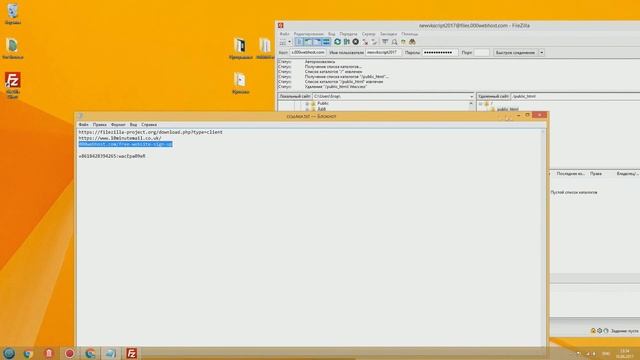Select the desktop icon below Recycle Bin
The image size is (640, 360).
tap(13, 49)
